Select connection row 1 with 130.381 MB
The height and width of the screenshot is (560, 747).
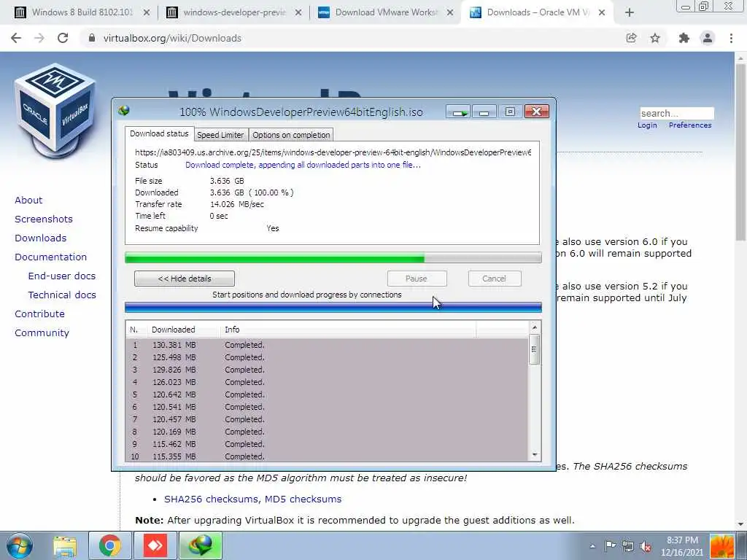[327, 345]
